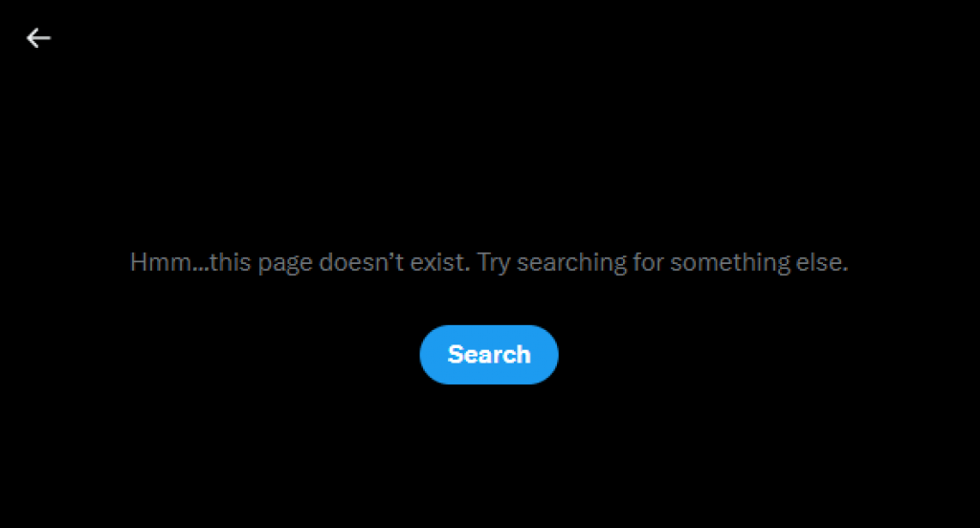Start a new search via Search button
The image size is (980, 528).
pyautogui.click(x=489, y=354)
